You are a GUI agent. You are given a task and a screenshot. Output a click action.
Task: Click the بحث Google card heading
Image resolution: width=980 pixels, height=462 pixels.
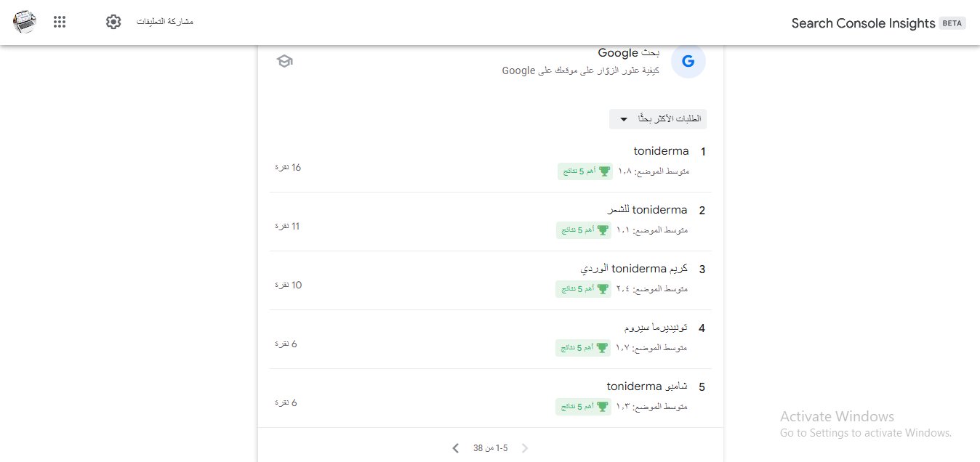coord(629,53)
